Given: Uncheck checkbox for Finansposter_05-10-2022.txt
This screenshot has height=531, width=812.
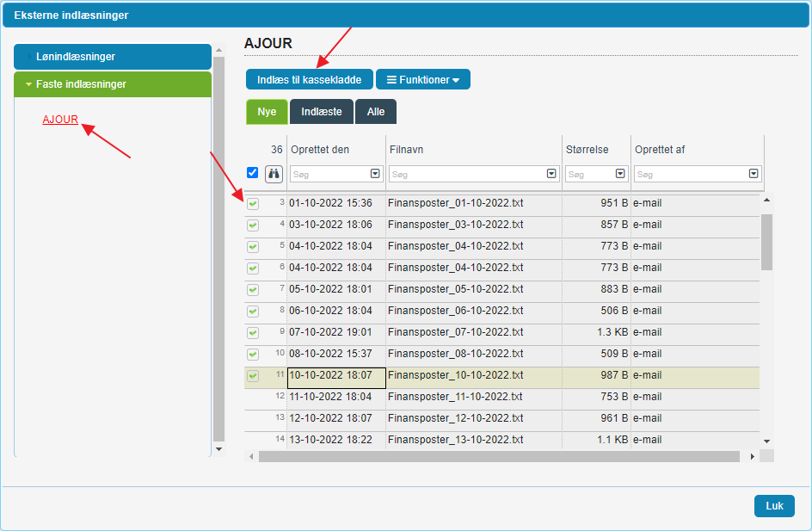Looking at the screenshot, I should click(253, 289).
